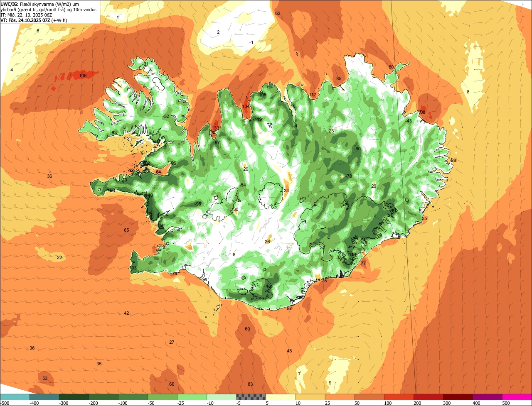Select the legend swatch between -200 and -100
The image size is (532, 406).
[x=103, y=397]
